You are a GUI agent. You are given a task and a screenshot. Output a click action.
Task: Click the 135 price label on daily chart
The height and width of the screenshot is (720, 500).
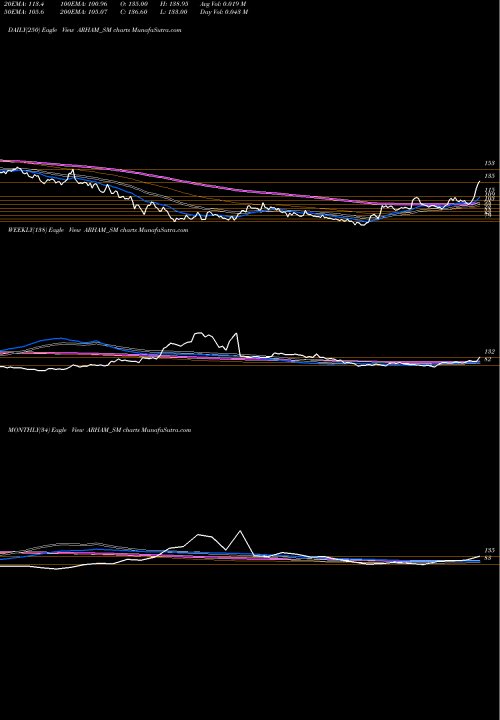[x=489, y=176]
